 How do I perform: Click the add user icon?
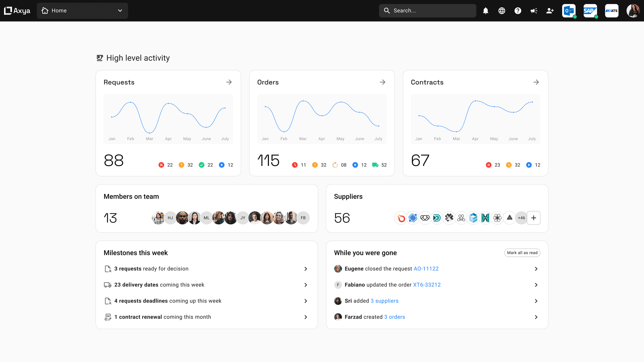(550, 11)
